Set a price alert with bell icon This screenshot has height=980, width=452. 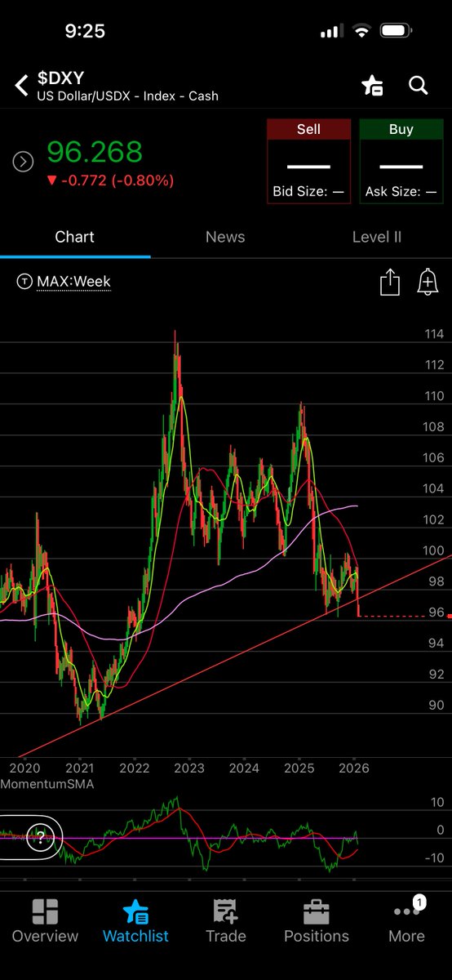click(428, 283)
